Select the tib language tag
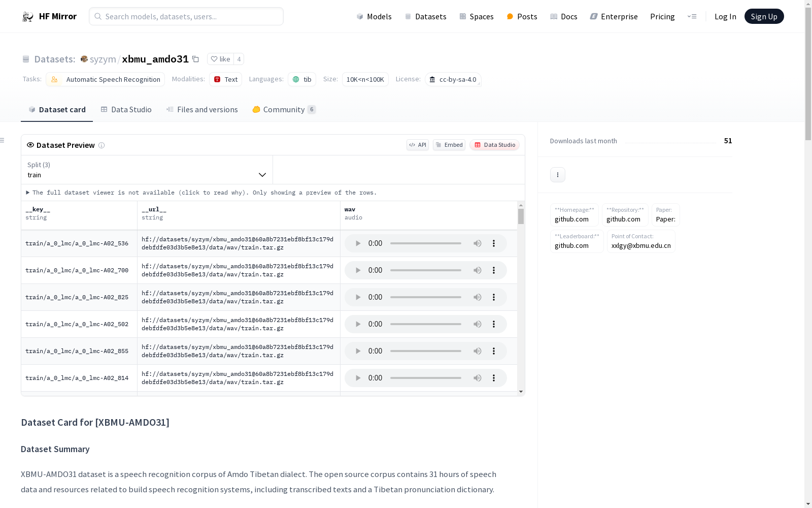The width and height of the screenshot is (812, 508). [x=302, y=79]
